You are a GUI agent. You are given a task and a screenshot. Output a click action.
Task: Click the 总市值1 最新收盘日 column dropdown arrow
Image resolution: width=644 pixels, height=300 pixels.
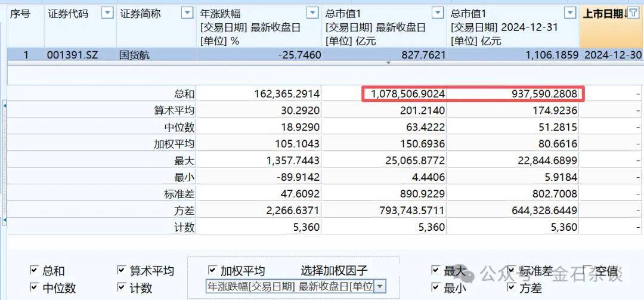(x=438, y=13)
